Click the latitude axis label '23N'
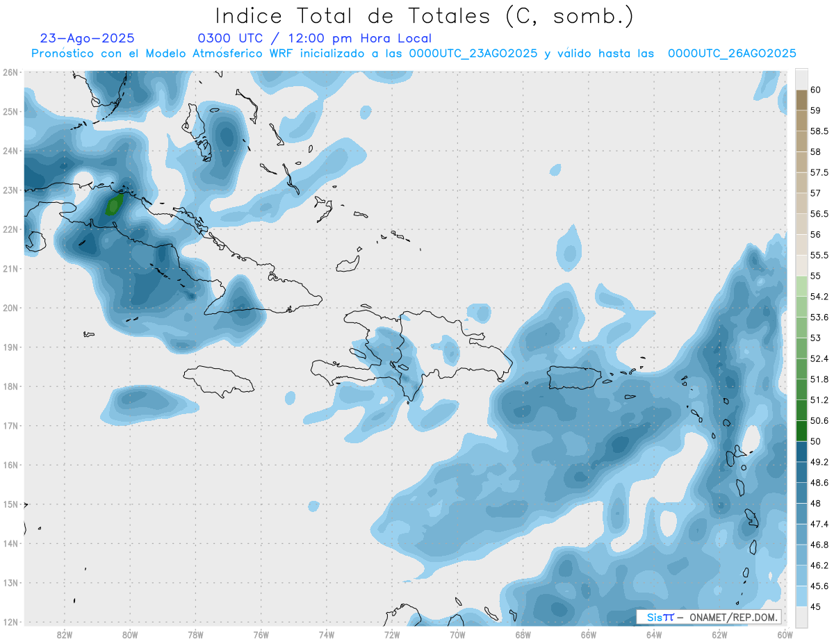Viewport: 834px width, 644px height. 10,190
